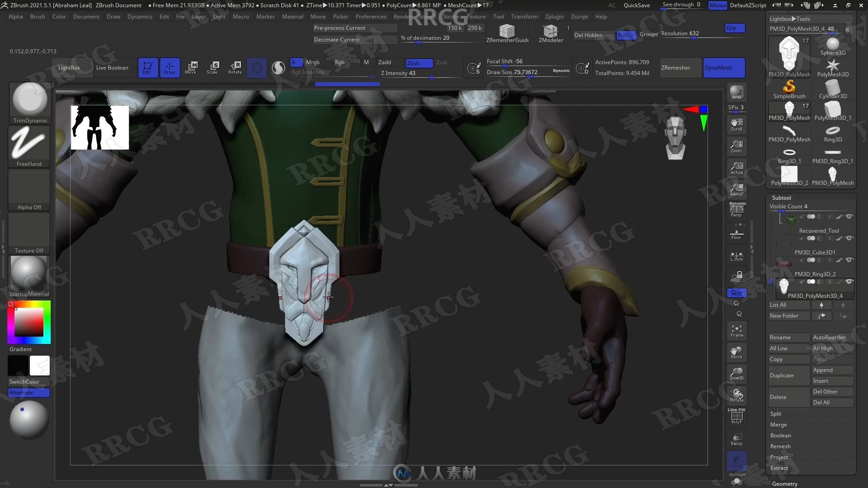Select the Sphere3D tool thumbnail
This screenshot has width=868, height=488.
pyautogui.click(x=832, y=46)
